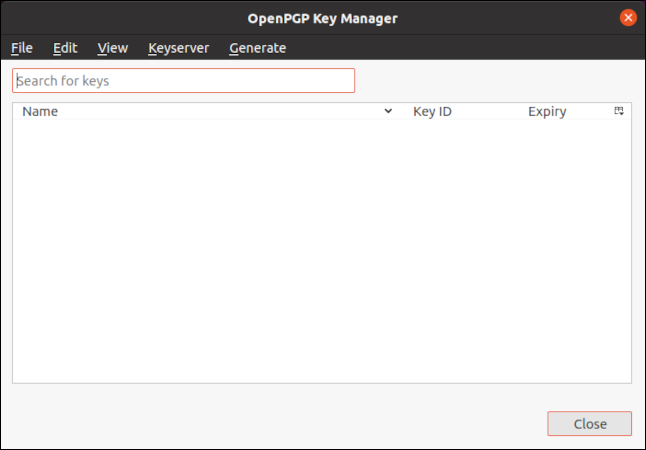The image size is (646, 450).
Task: Click the divider between Name and Key ID headers
Action: [403, 112]
